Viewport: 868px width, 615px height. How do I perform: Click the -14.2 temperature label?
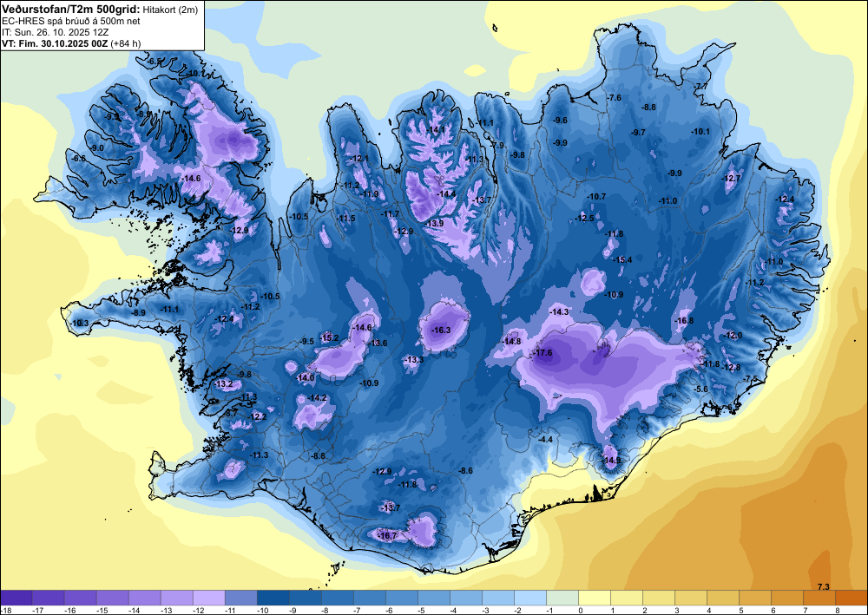(x=317, y=398)
